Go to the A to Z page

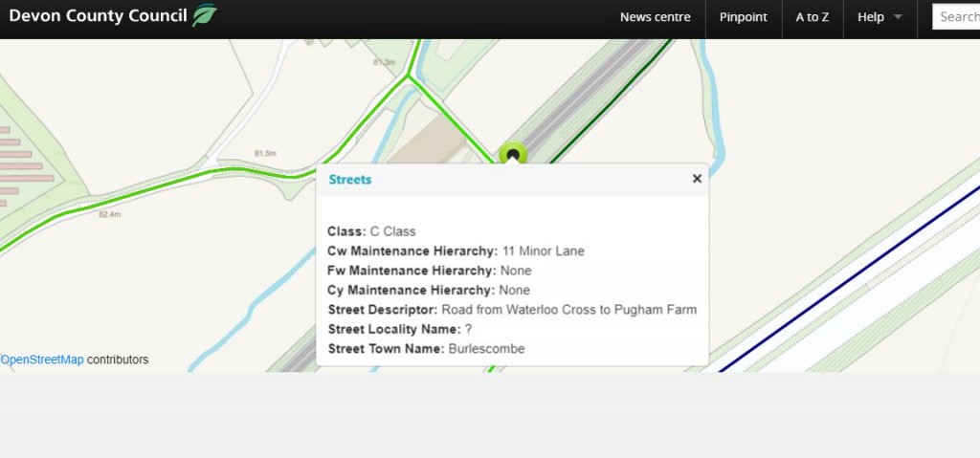pos(812,17)
